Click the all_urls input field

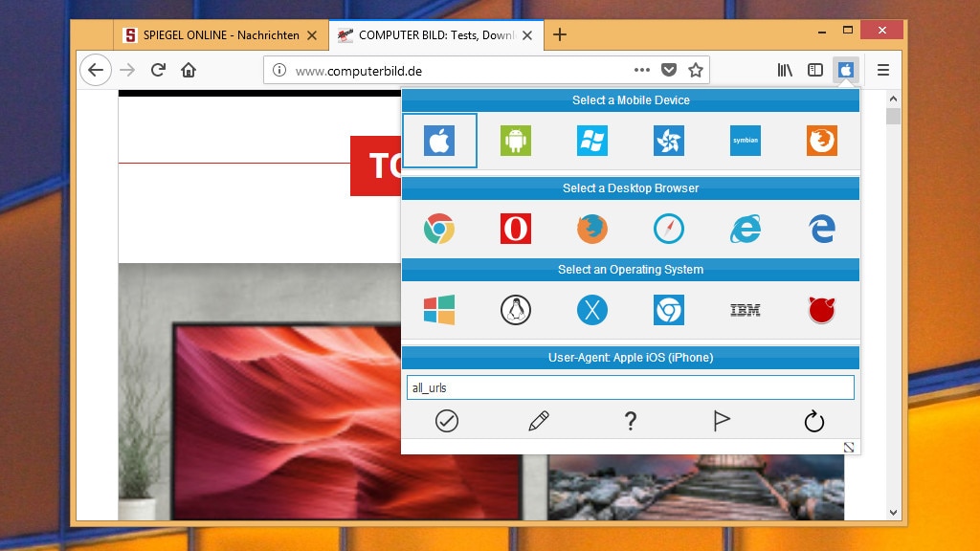[x=631, y=386]
